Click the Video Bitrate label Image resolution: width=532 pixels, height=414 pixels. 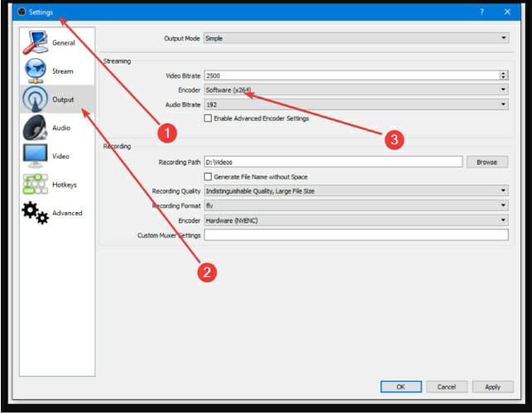click(183, 75)
